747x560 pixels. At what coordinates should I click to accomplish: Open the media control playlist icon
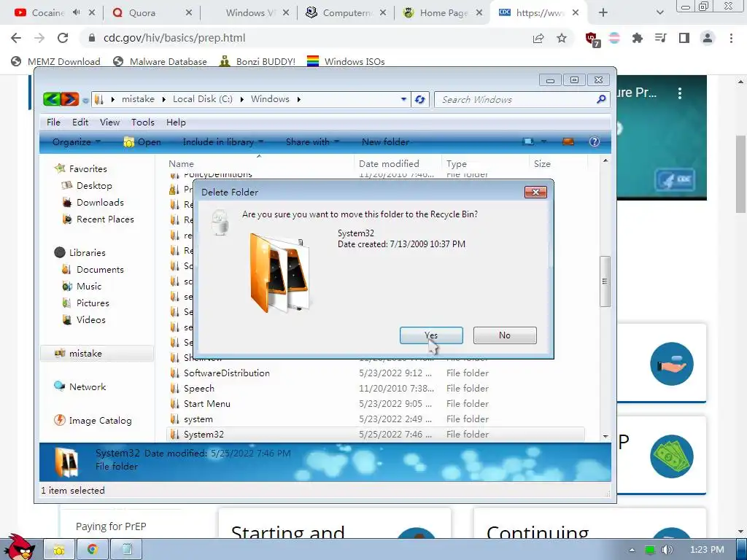click(x=661, y=38)
